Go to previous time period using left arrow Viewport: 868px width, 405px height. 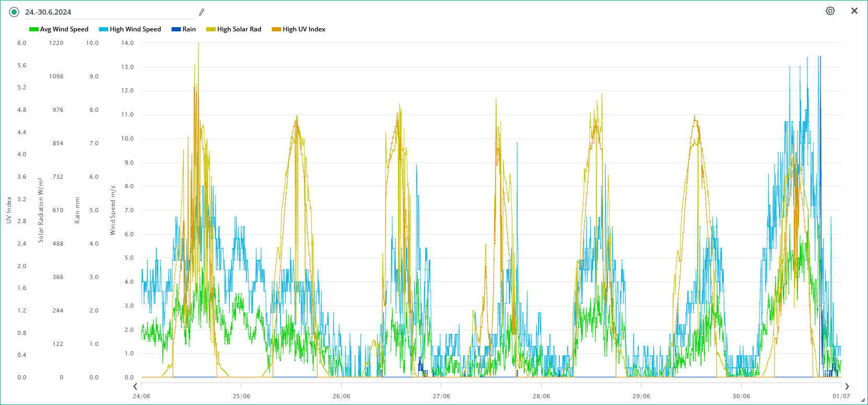tap(135, 387)
